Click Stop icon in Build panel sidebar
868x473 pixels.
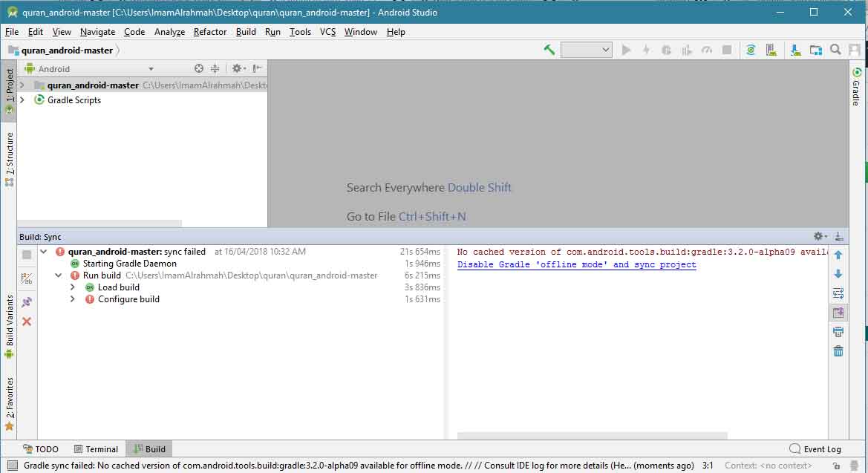(27, 255)
